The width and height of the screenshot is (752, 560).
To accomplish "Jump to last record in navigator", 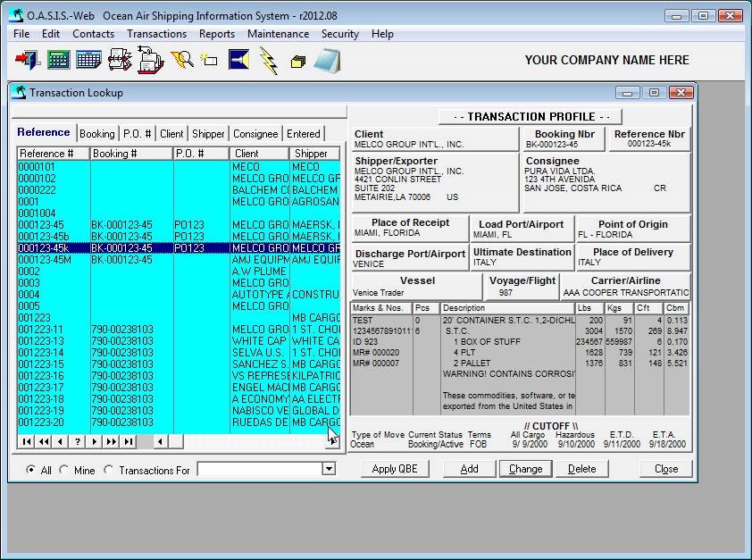I will point(129,441).
